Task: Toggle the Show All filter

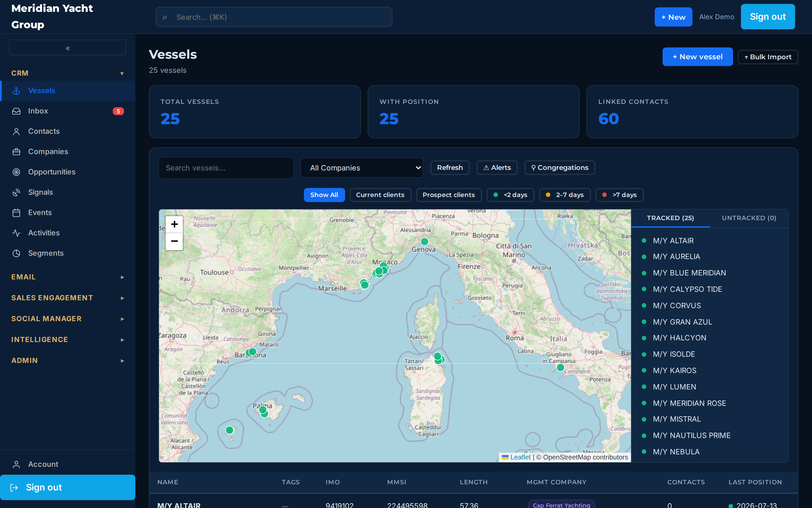Action: [x=324, y=195]
